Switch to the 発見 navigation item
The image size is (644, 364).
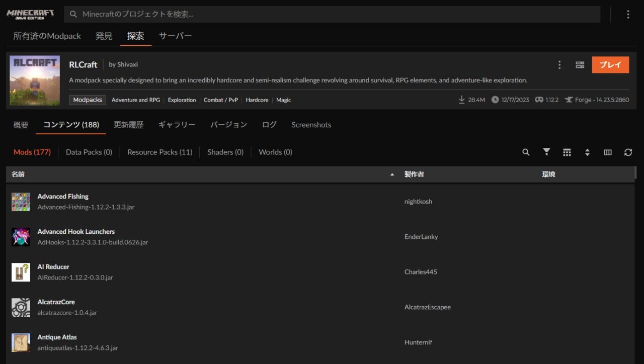(x=104, y=36)
